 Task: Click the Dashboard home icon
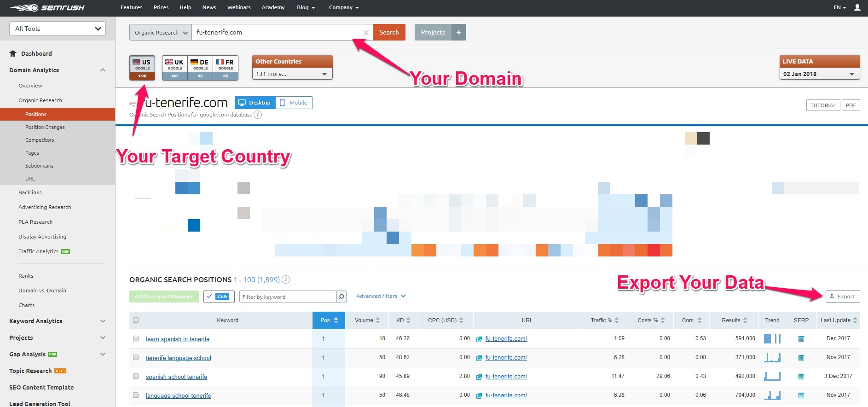pos(13,53)
